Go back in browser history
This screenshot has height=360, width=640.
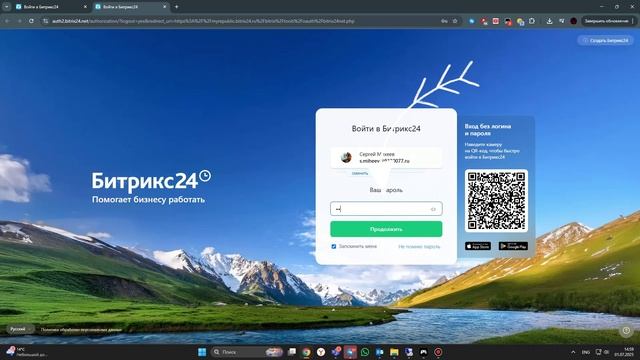[x=7, y=21]
